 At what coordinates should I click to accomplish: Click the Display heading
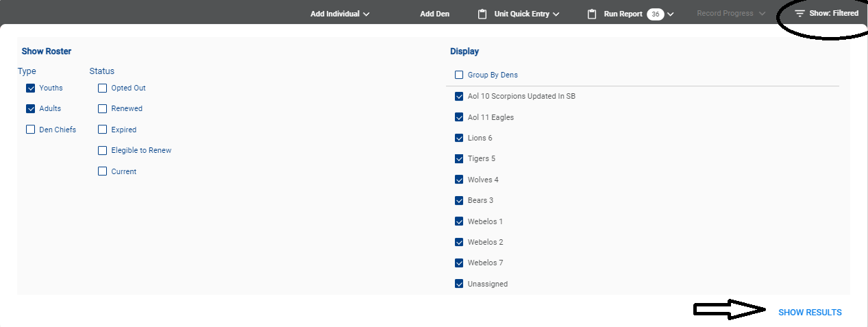[x=464, y=51]
